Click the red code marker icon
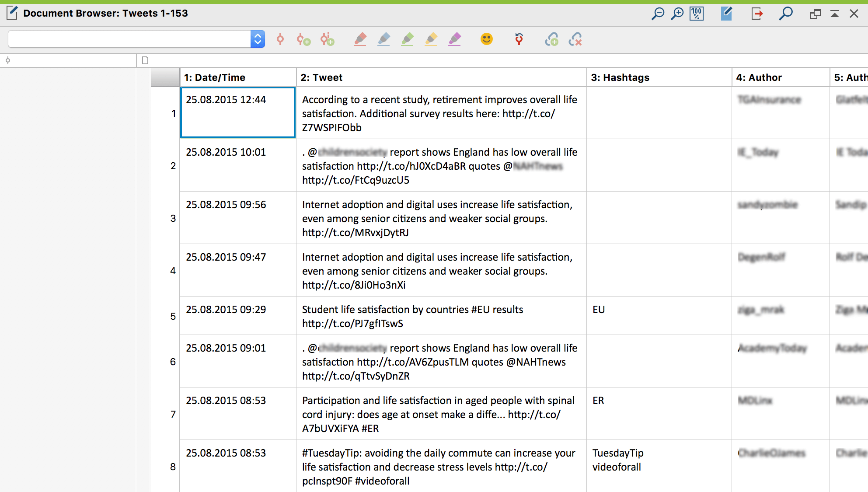 tap(519, 39)
